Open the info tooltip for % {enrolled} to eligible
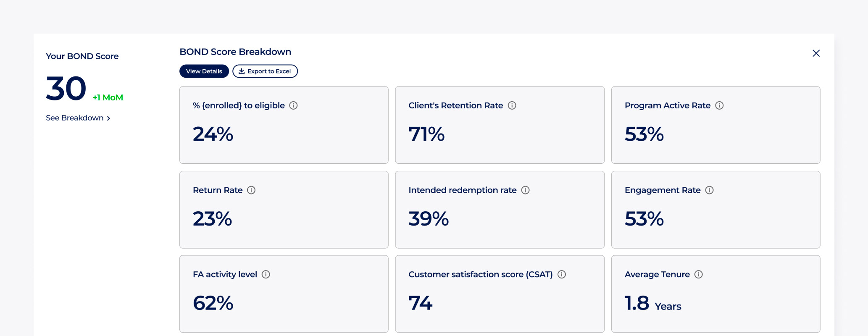Viewport: 868px width, 336px height. pyautogui.click(x=293, y=106)
